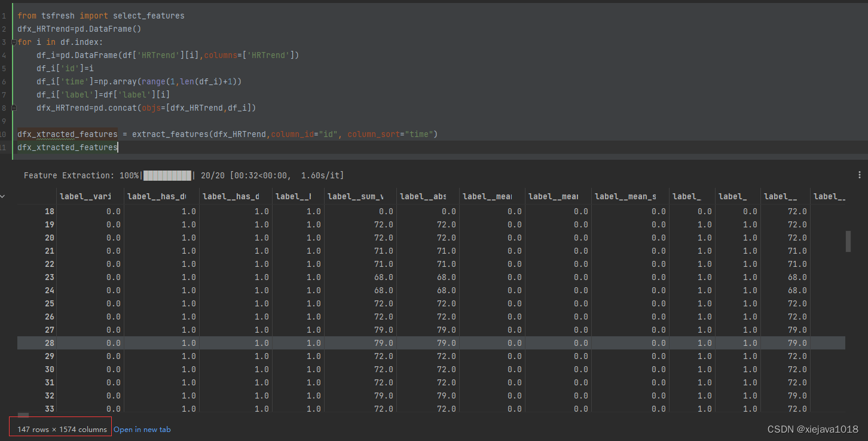Click the label__abs column header
Screen dimensions: 868x441
[423, 196]
